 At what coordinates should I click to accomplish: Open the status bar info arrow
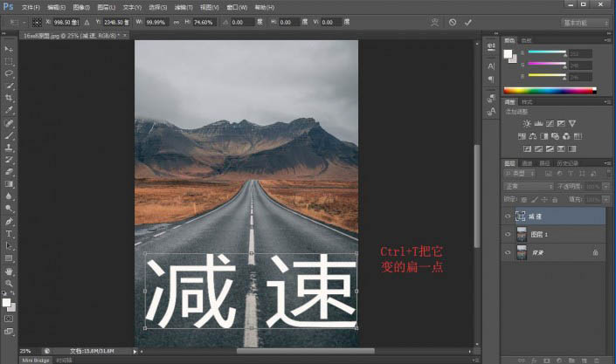pyautogui.click(x=135, y=352)
